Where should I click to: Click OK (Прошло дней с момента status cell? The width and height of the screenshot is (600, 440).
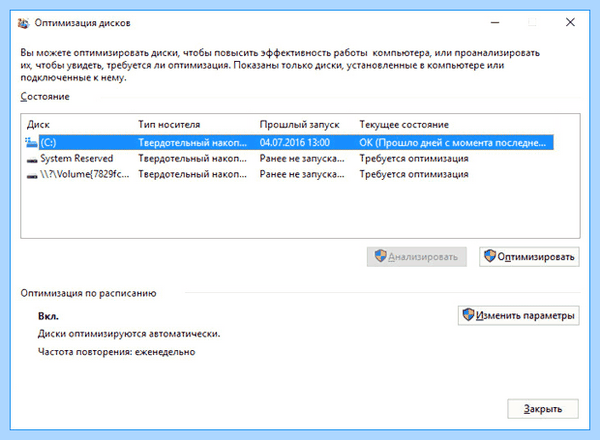point(453,143)
